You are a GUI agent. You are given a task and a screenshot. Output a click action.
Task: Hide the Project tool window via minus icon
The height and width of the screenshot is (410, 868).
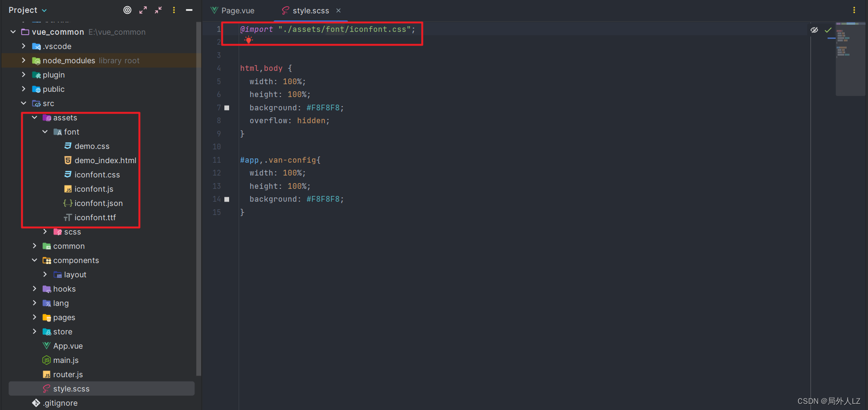(x=189, y=10)
